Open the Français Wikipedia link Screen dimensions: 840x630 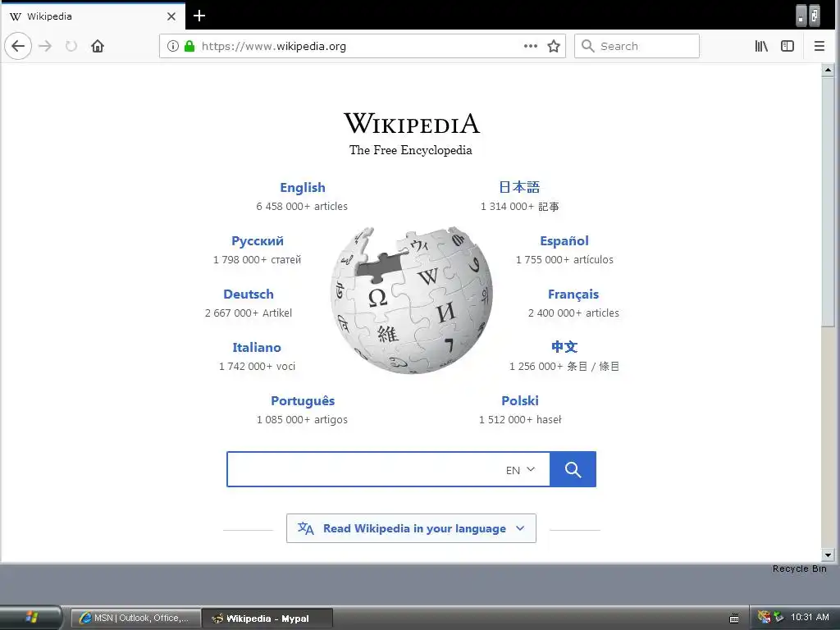point(573,294)
